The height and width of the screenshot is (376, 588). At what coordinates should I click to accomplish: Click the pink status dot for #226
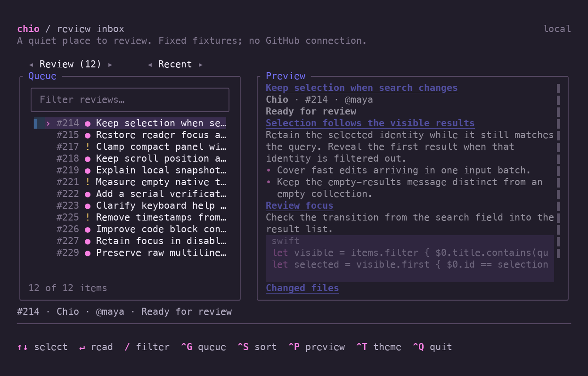[x=88, y=230]
